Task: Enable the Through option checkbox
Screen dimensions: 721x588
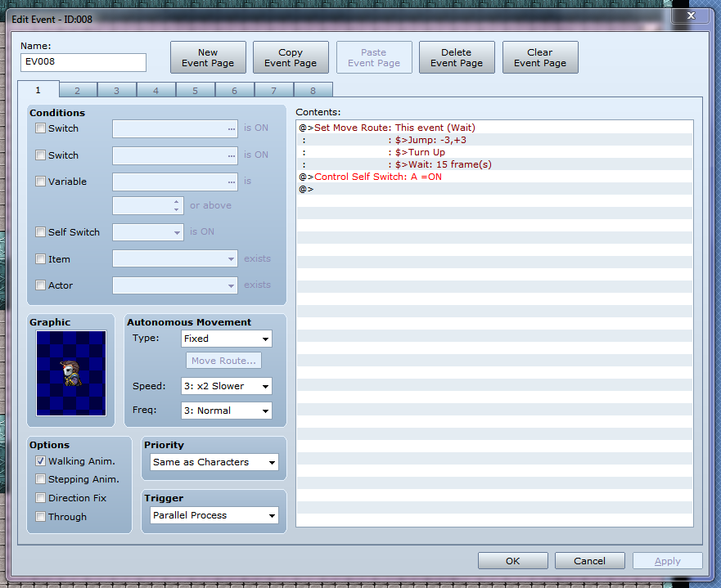Action: tap(40, 516)
